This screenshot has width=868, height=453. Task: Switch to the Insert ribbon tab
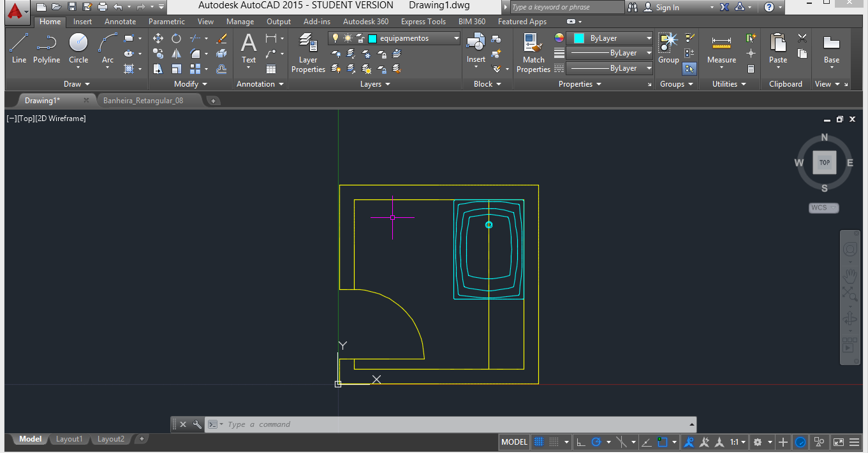click(82, 22)
